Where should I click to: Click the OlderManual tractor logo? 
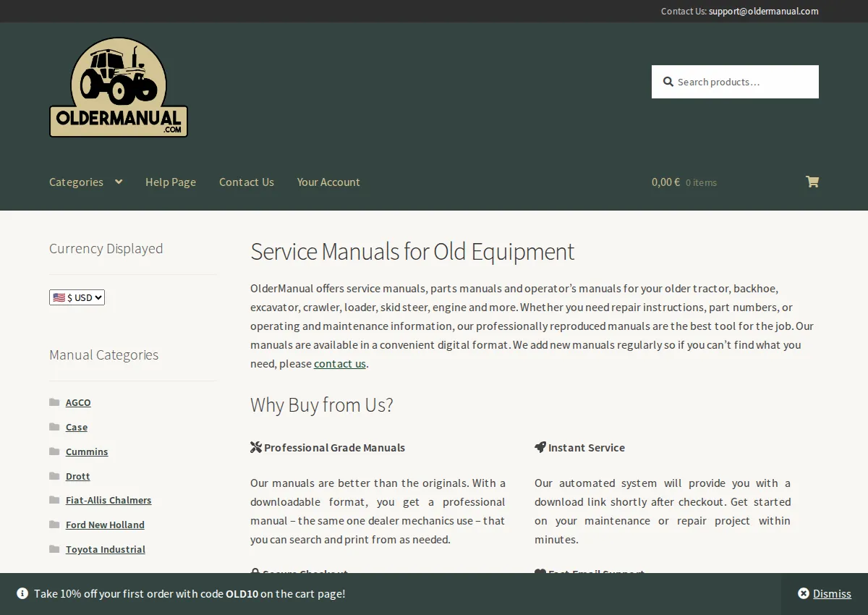click(119, 88)
